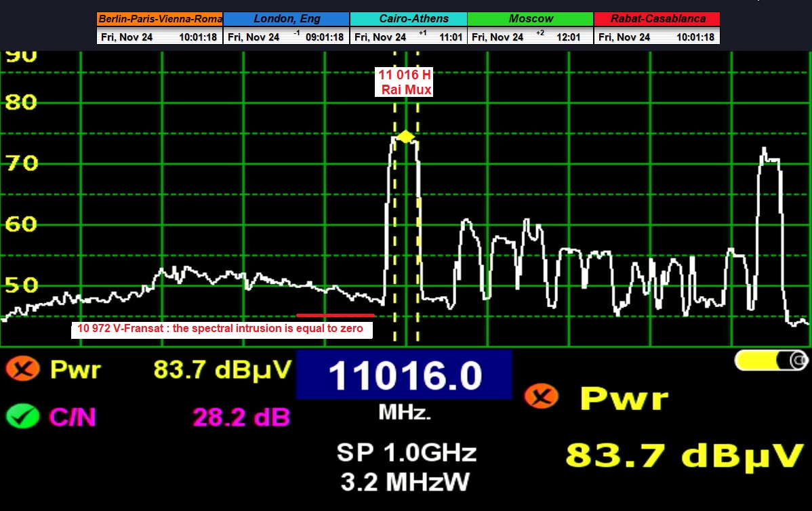
Task: Click the orange X icon beside large Pwr label
Action: pyautogui.click(x=542, y=396)
